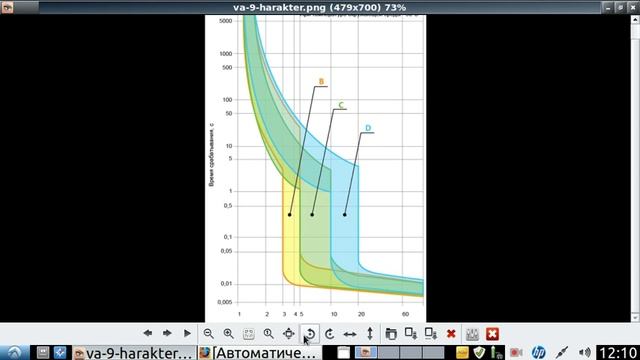The image size is (640, 360).
Task: Click the displayed chart image
Action: tap(316, 168)
